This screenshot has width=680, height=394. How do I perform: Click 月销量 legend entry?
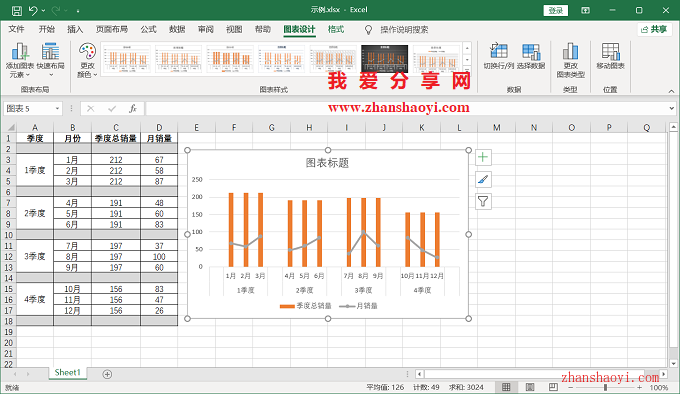(x=358, y=306)
